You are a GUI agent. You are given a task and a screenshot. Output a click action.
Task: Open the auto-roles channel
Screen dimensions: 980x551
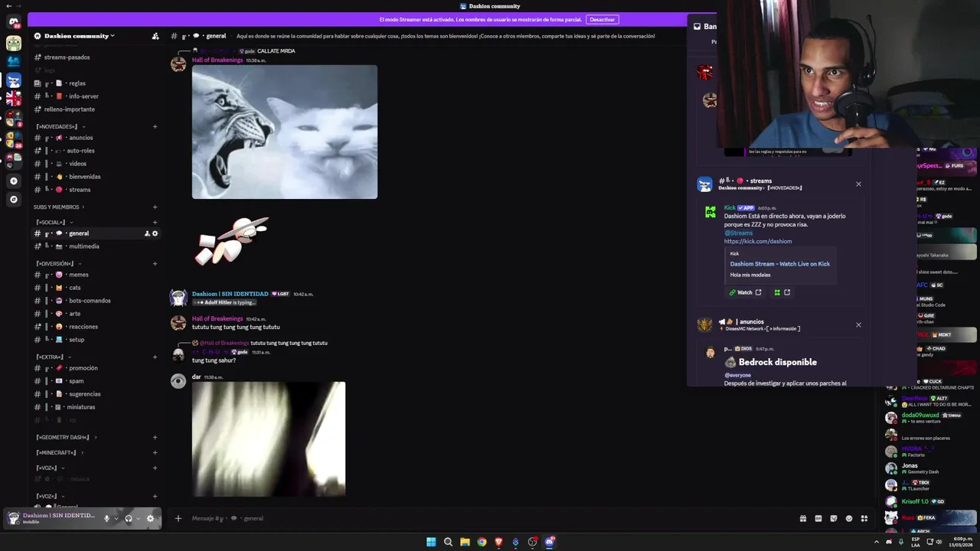pos(96,151)
